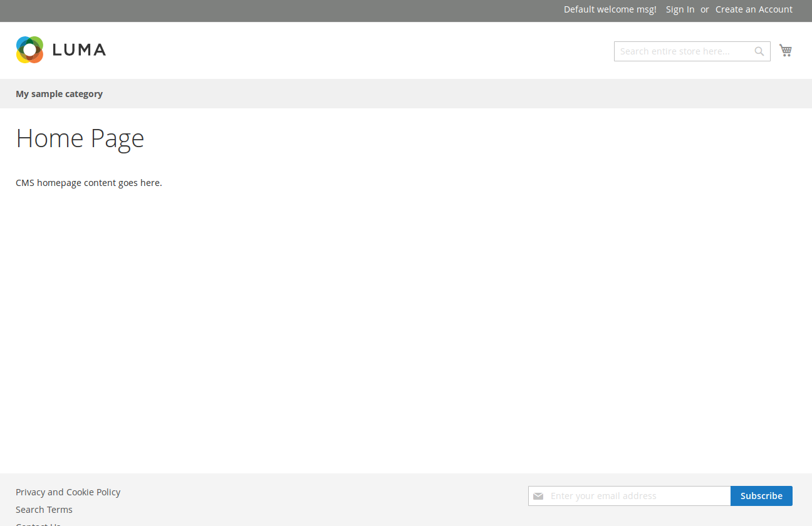Viewport: 812px width, 526px height.
Task: Click the Home Page heading
Action: tap(80, 138)
